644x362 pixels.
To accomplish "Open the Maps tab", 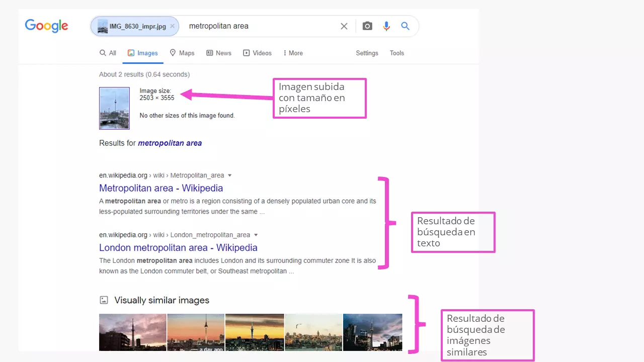I will click(x=182, y=53).
